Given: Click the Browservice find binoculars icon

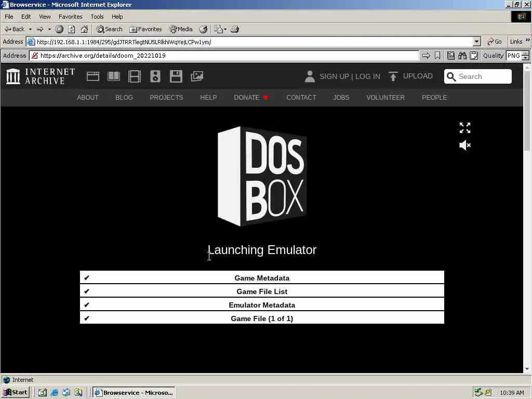Looking at the screenshot, I should tap(462, 56).
